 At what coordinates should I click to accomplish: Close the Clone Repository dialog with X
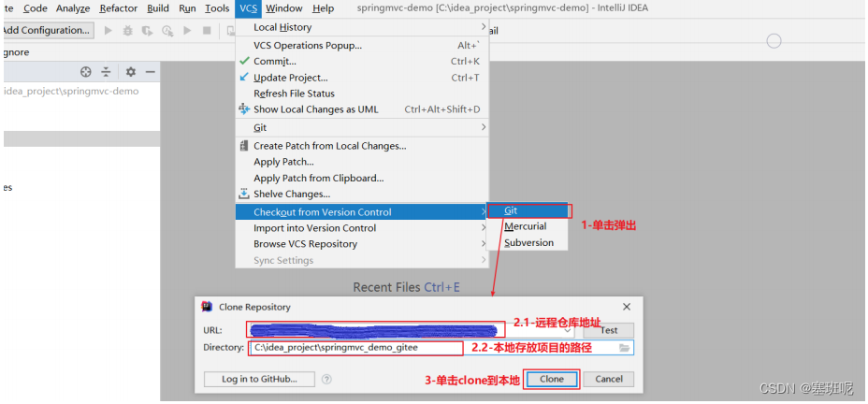click(x=627, y=307)
